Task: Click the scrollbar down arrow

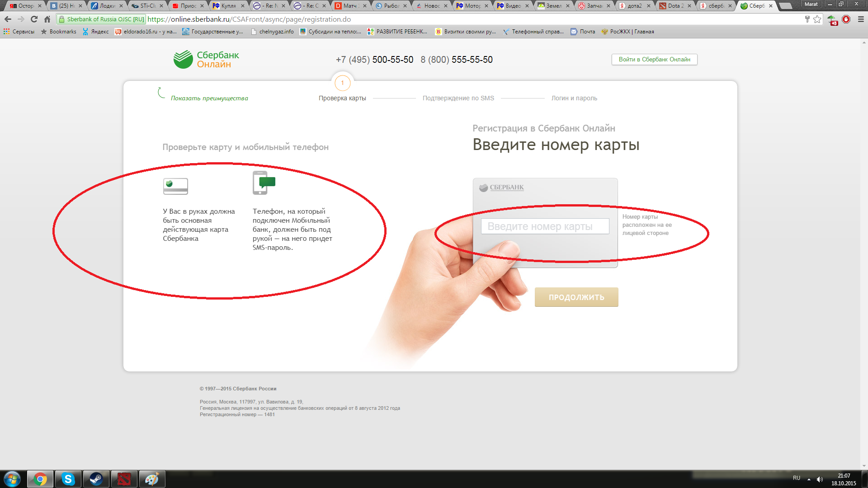Action: click(864, 466)
